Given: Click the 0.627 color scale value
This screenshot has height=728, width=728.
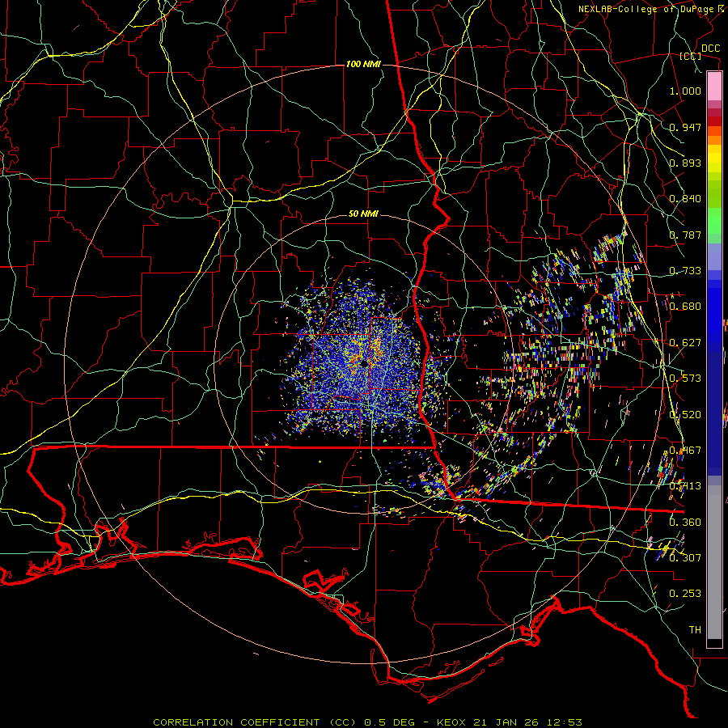Looking at the screenshot, I should (685, 343).
